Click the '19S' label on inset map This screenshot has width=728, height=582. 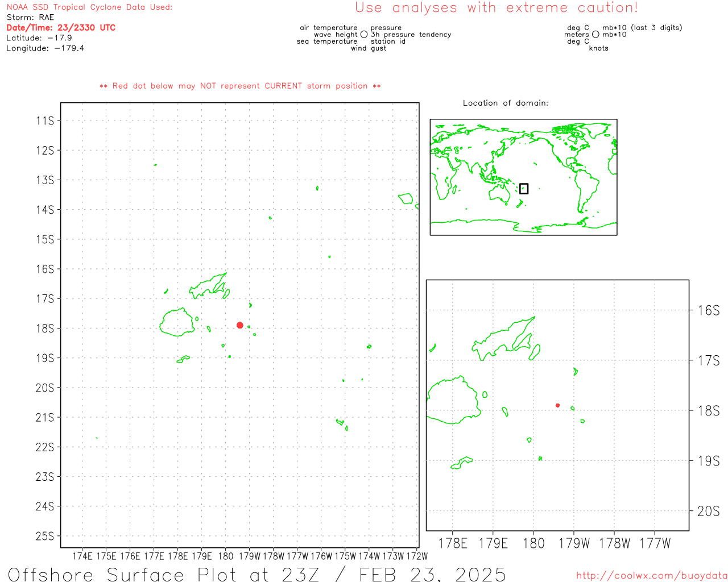click(x=709, y=461)
